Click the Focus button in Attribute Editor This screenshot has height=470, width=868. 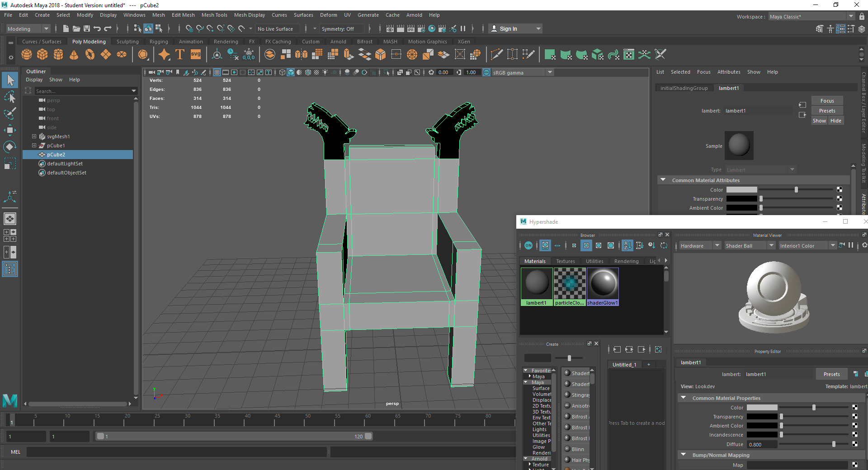(827, 101)
